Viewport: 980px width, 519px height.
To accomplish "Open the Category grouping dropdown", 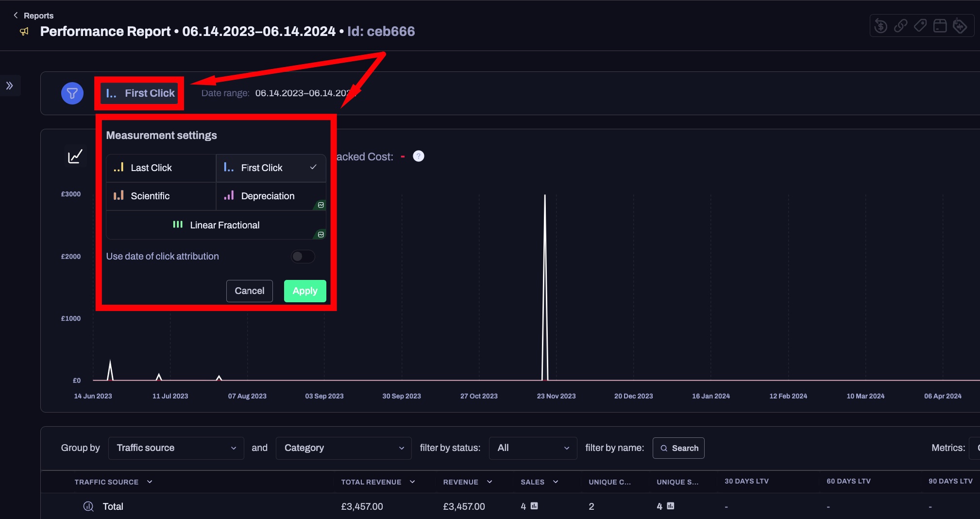I will pos(343,448).
